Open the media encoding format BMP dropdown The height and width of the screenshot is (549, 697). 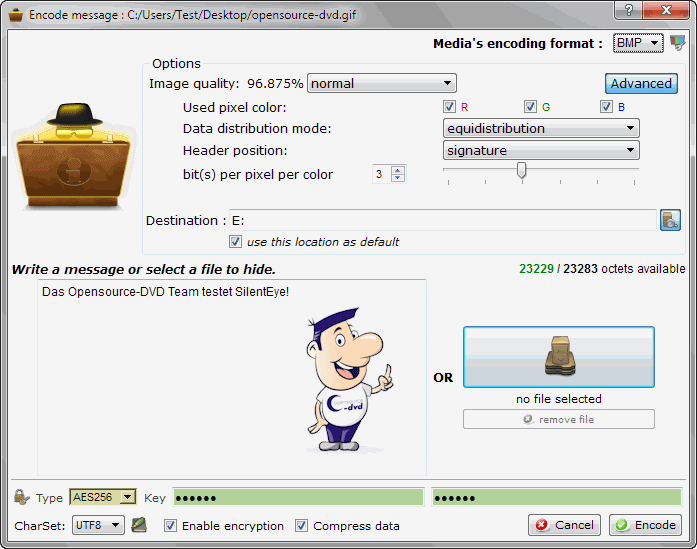(638, 43)
